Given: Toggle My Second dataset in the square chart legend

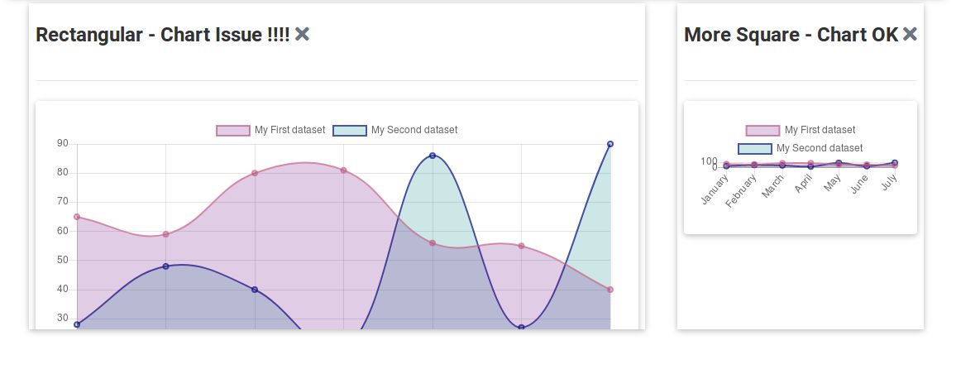Looking at the screenshot, I should pos(801,148).
